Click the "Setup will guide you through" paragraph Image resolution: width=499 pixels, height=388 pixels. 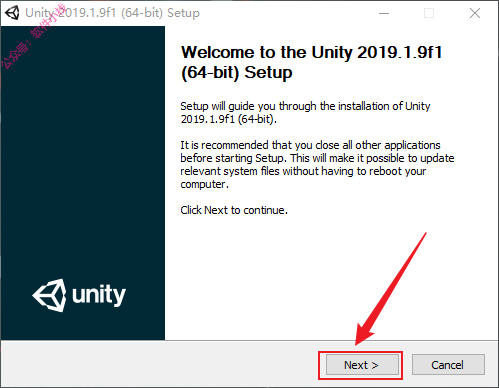click(305, 112)
